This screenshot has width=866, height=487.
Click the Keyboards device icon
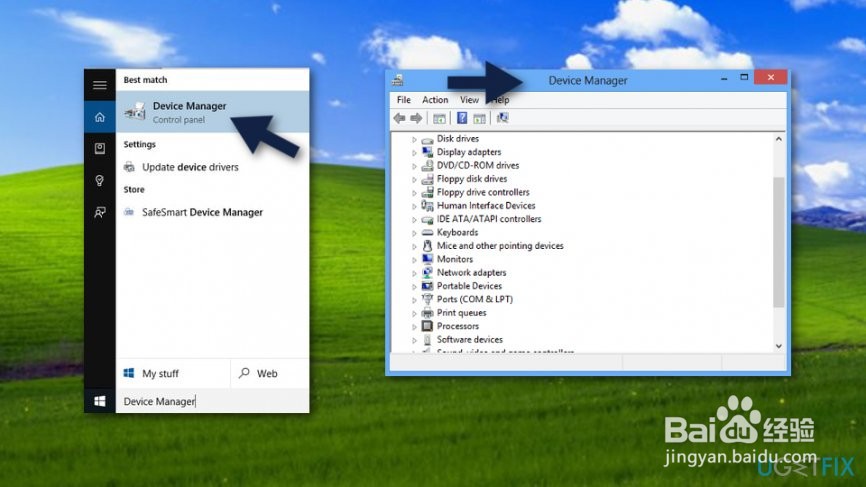coord(427,232)
